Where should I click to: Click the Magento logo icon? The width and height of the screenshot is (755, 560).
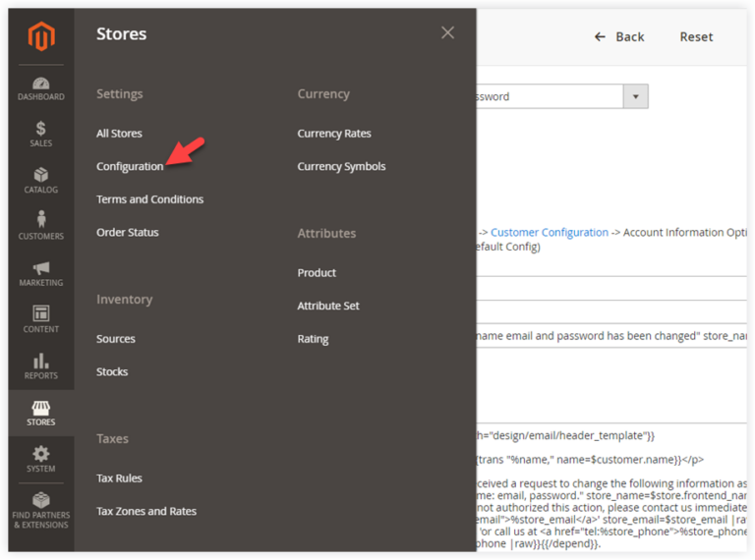point(41,37)
